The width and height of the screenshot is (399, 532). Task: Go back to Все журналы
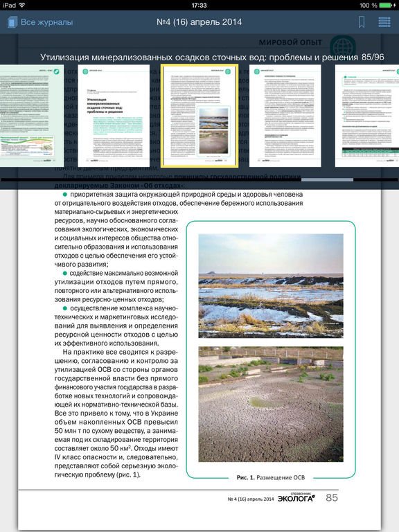tap(47, 22)
